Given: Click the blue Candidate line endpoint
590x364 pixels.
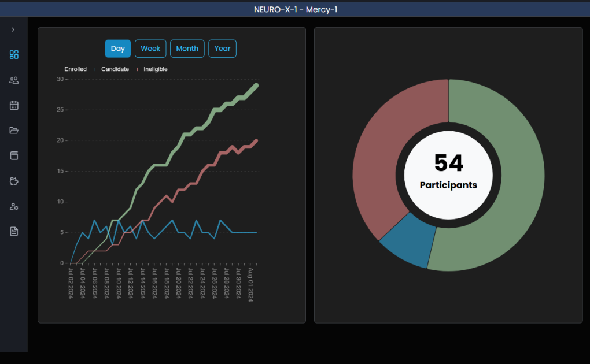Looking at the screenshot, I should [x=257, y=232].
